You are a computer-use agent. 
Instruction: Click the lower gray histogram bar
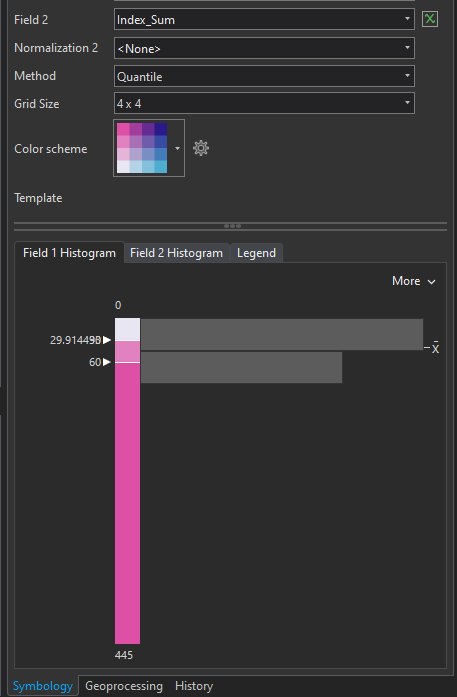(241, 367)
